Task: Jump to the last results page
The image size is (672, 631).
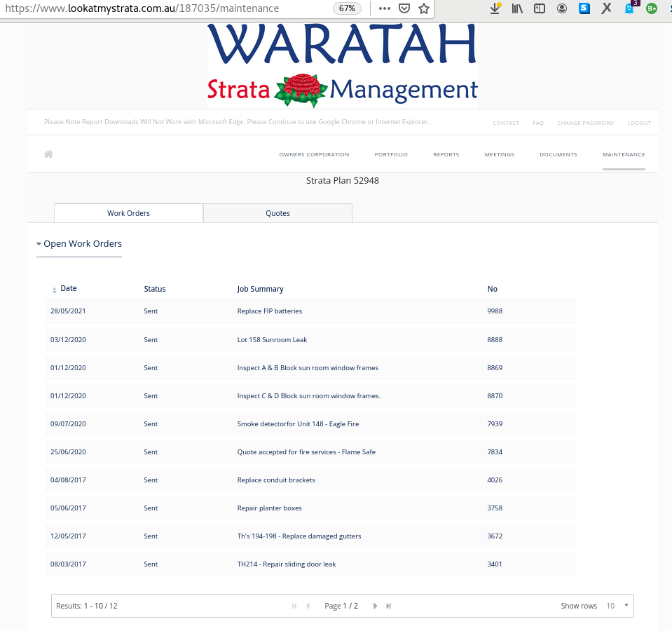Action: 388,606
